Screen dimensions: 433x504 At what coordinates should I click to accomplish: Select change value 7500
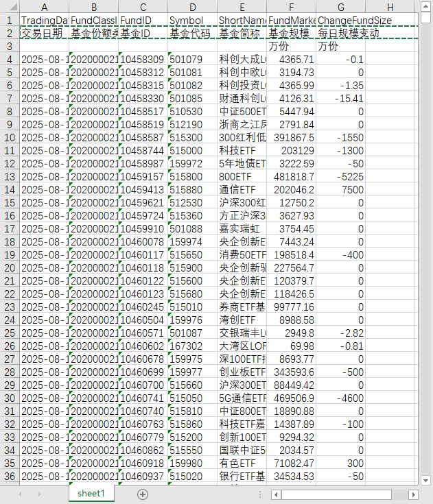(x=340, y=190)
